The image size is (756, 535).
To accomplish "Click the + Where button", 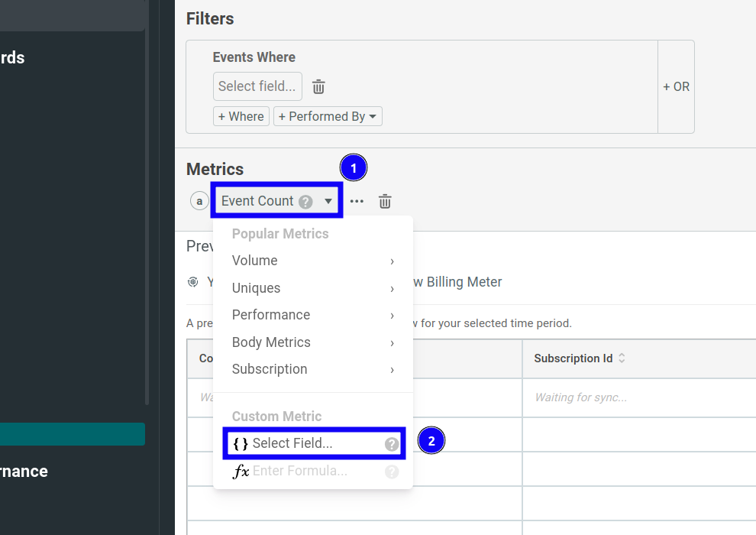I will click(241, 116).
